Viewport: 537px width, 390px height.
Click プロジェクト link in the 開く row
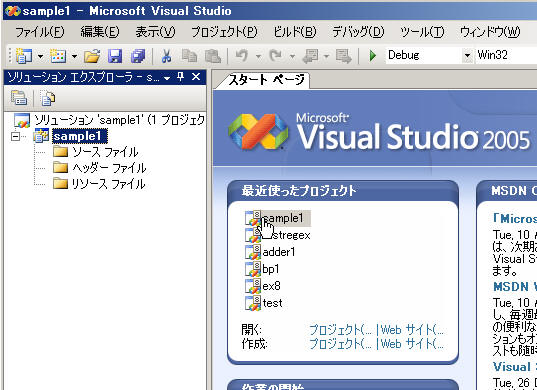point(340,330)
